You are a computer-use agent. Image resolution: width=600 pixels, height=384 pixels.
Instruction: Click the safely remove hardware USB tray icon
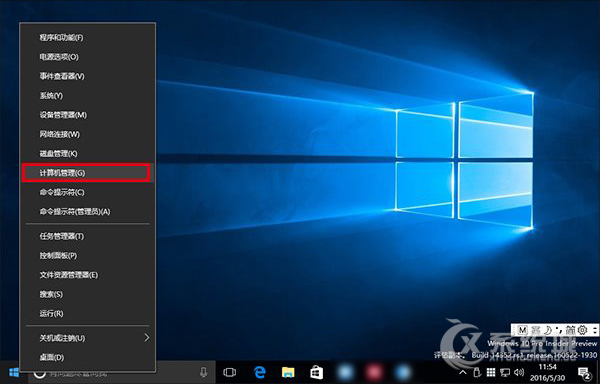477,372
